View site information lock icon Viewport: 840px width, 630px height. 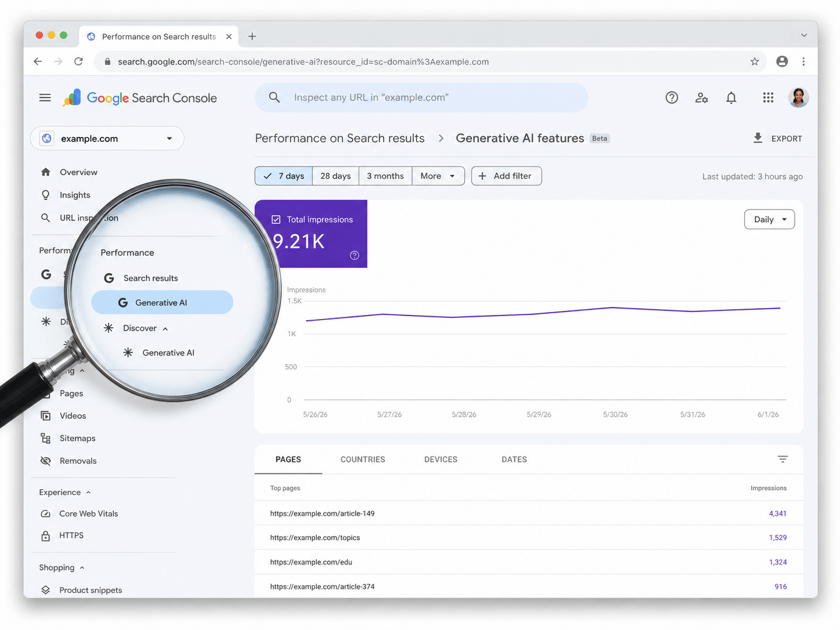point(107,61)
